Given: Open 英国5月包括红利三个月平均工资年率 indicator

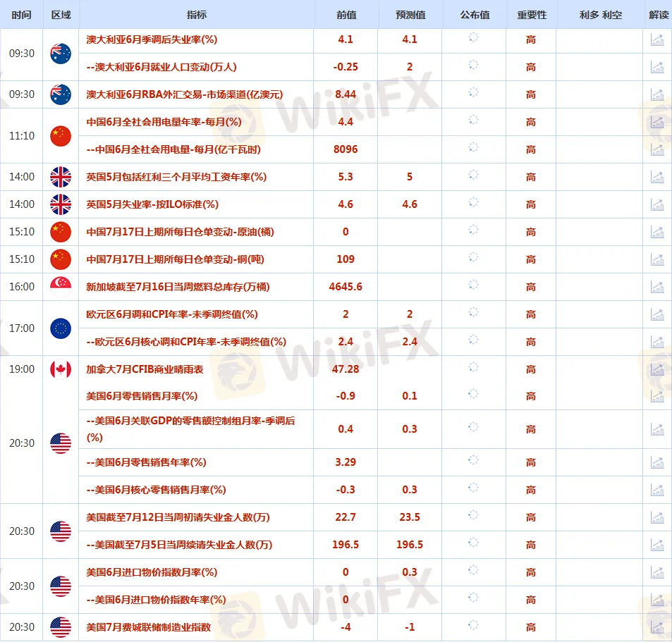Looking at the screenshot, I should point(176,177).
